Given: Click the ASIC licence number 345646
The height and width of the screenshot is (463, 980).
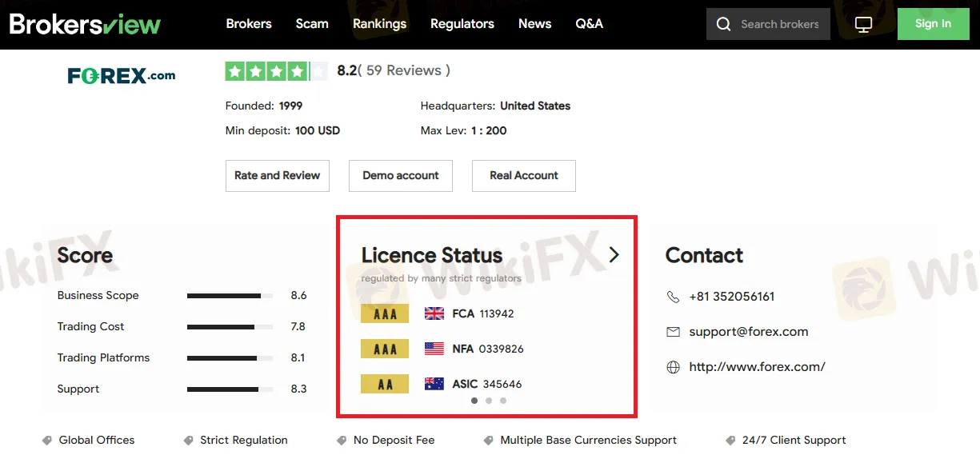Looking at the screenshot, I should point(502,384).
